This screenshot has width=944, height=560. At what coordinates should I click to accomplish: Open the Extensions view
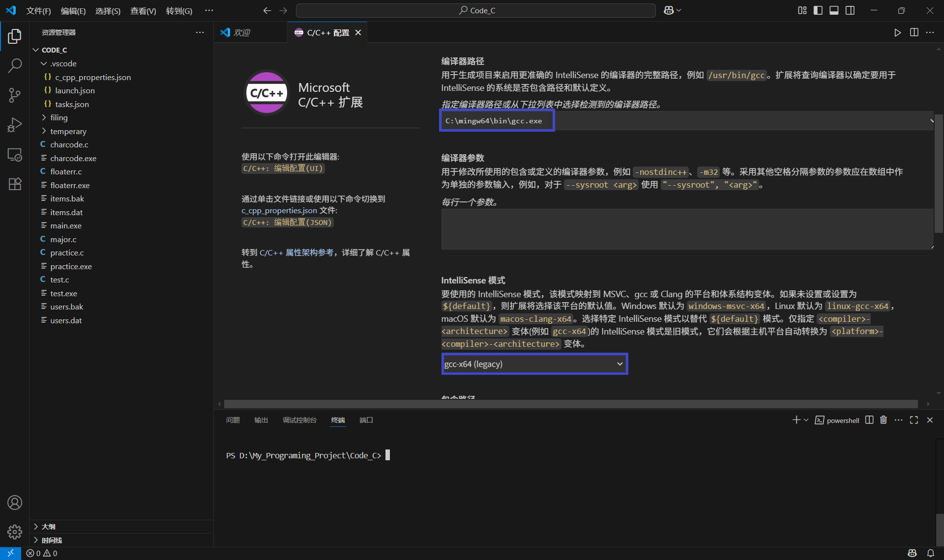tap(15, 184)
